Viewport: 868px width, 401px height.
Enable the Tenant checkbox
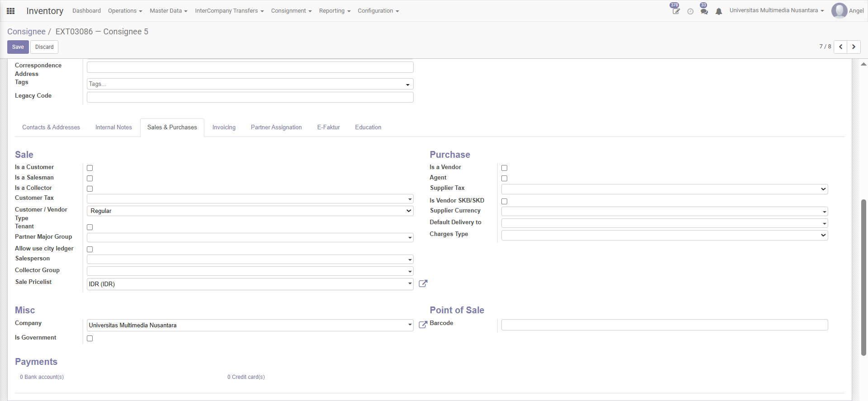[x=90, y=227]
